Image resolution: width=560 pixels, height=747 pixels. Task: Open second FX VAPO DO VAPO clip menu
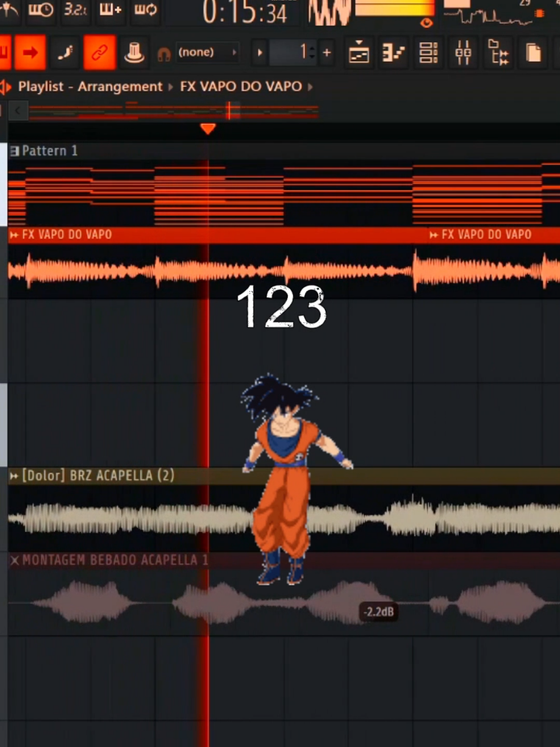pyautogui.click(x=434, y=235)
